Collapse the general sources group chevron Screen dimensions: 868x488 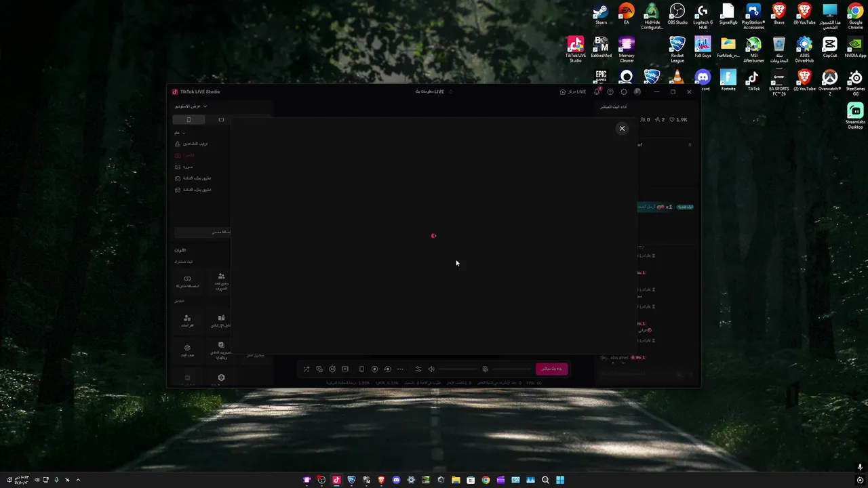tap(183, 133)
